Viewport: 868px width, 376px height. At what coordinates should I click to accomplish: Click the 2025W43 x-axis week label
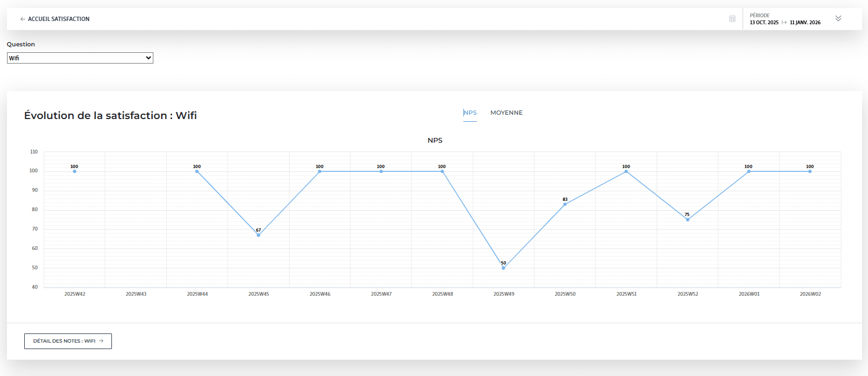click(136, 294)
